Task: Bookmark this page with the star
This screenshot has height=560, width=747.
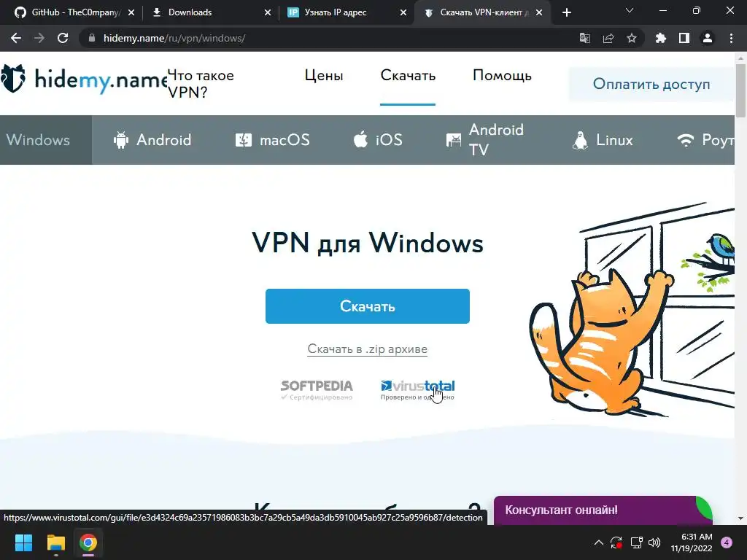Action: coord(631,38)
